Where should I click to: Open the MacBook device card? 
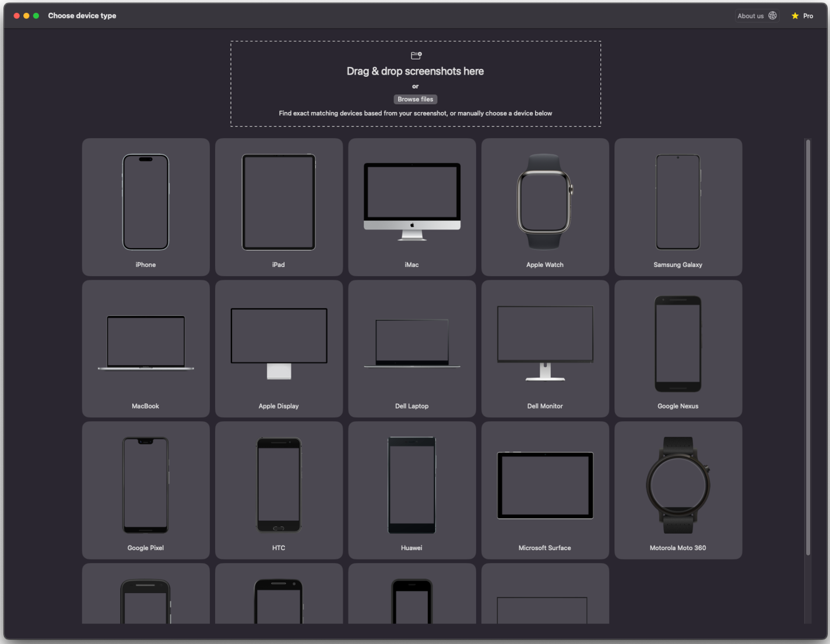pos(146,349)
